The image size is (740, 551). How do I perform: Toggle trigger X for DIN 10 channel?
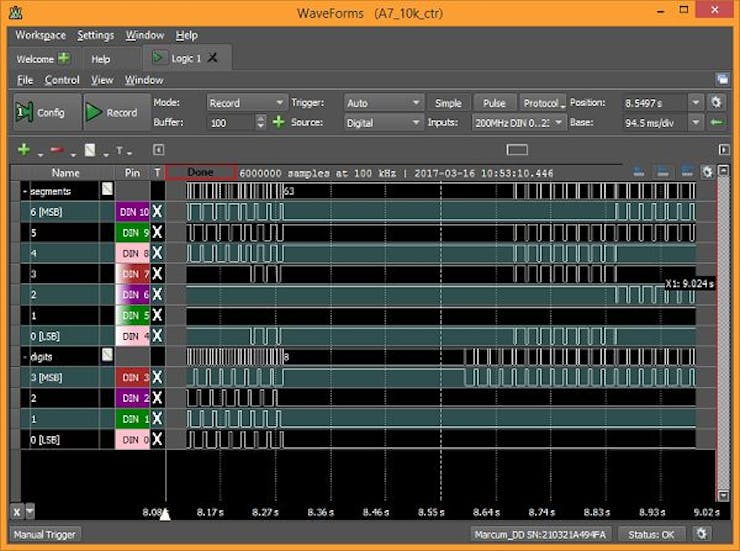click(157, 211)
